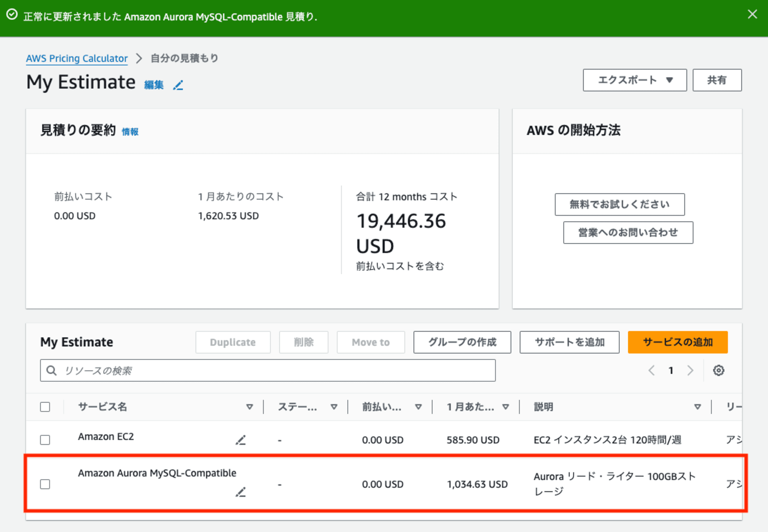Click the magnifier icon in search field
The width and height of the screenshot is (768, 532).
51,370
